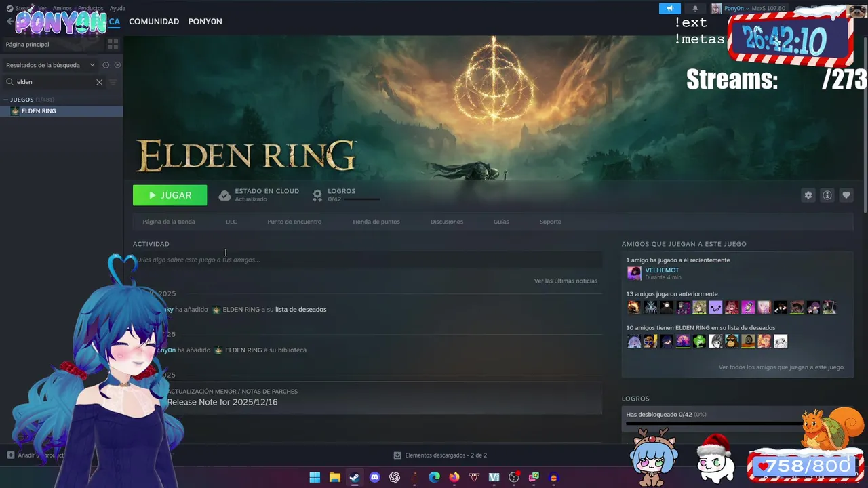Toggle the library grid view icon
This screenshot has width=868, height=488.
click(x=113, y=44)
